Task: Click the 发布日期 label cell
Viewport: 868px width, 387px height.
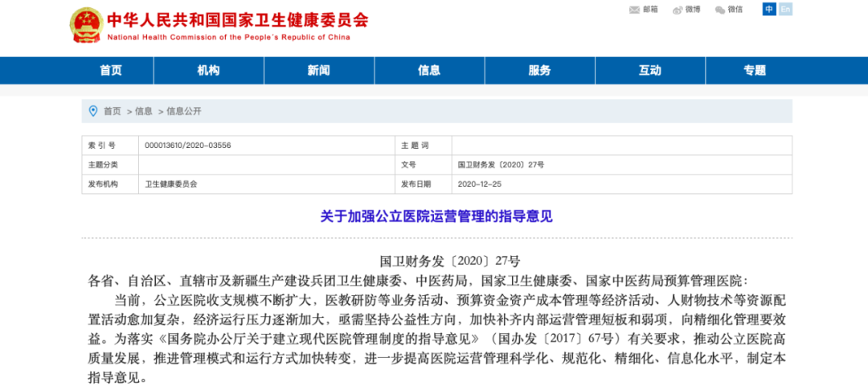Action: click(x=423, y=184)
